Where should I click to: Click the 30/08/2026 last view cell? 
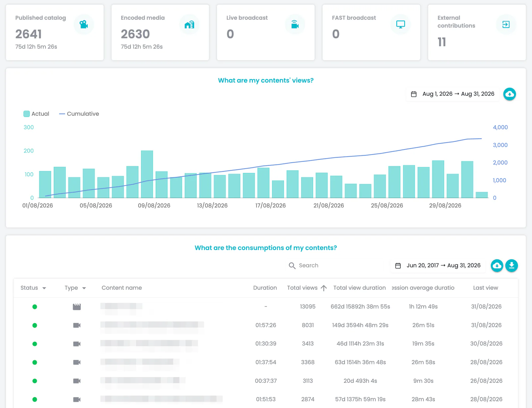coord(486,344)
